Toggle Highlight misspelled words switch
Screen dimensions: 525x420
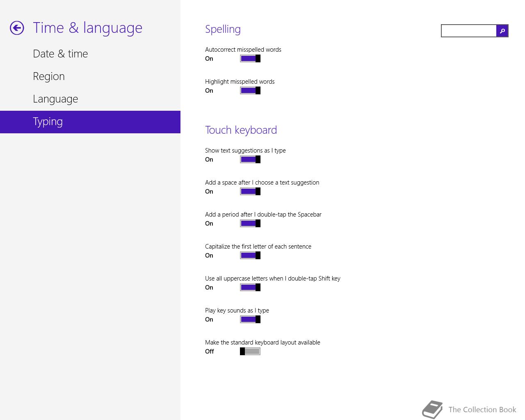250,91
